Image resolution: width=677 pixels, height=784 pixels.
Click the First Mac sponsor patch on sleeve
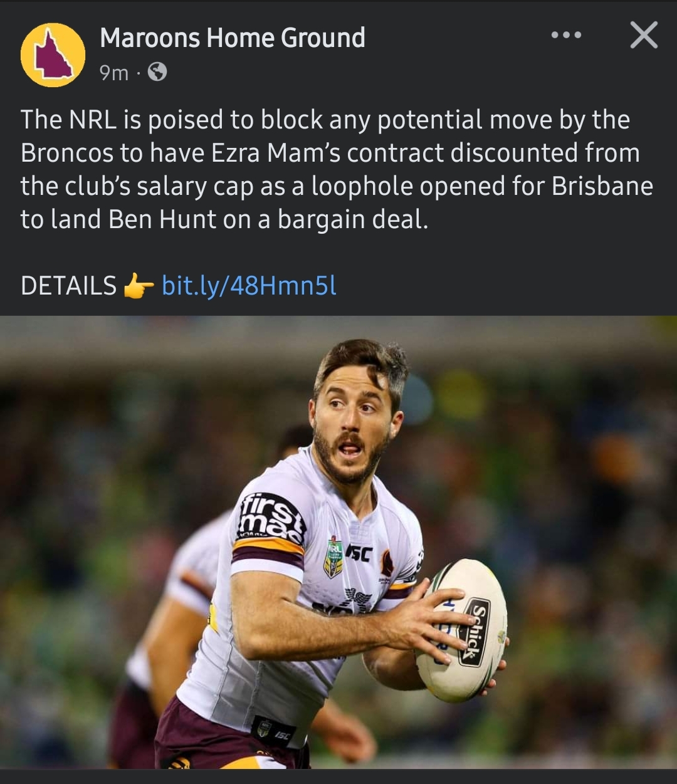coord(271,519)
